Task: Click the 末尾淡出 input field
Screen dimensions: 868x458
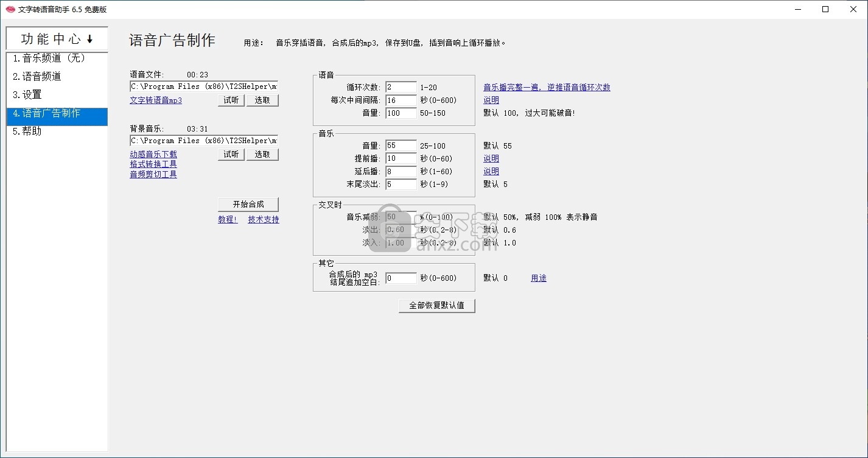Action: pos(401,184)
